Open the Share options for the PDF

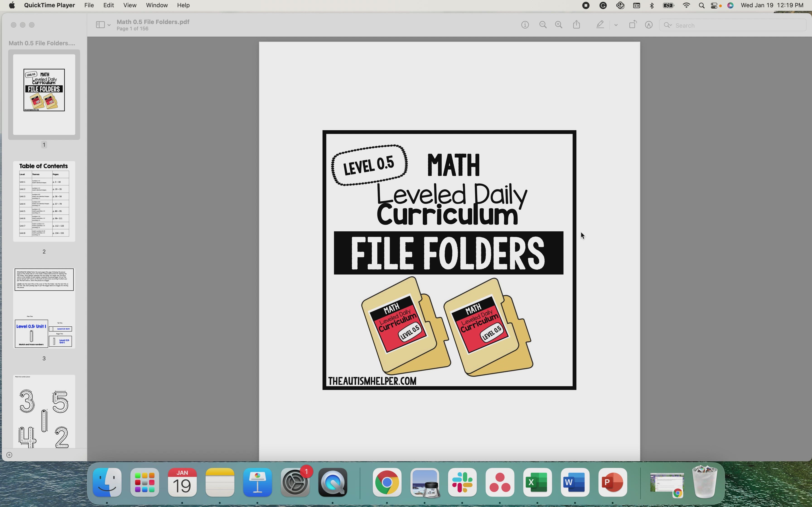(x=576, y=24)
